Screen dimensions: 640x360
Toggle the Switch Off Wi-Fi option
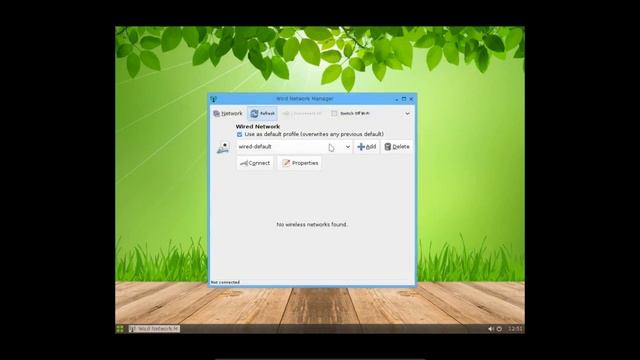[350, 113]
